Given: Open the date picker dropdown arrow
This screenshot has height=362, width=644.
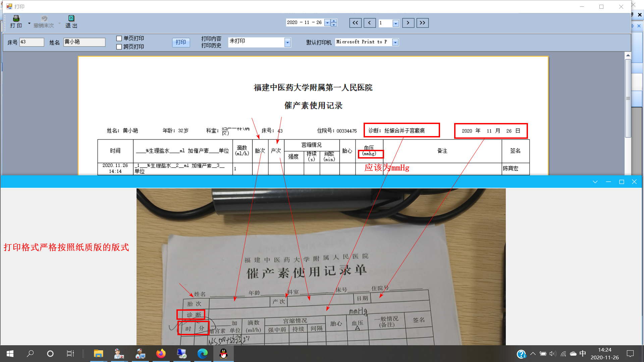Looking at the screenshot, I should pyautogui.click(x=327, y=23).
